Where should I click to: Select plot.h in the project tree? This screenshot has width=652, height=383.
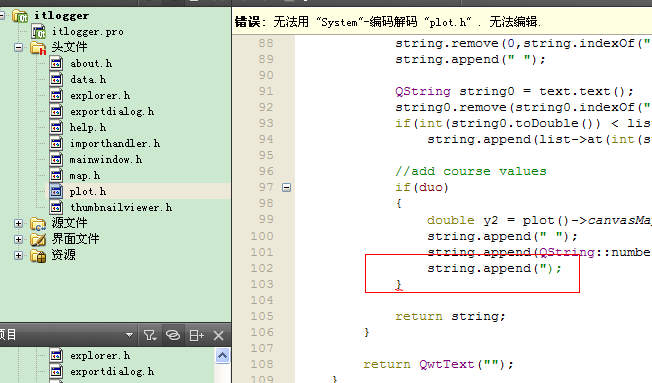click(88, 192)
